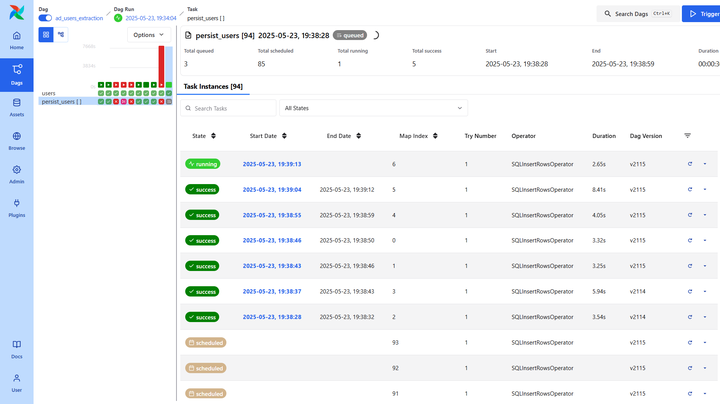
Task: Open ad_users_extraction Dag breadcrumb link
Action: tap(79, 18)
